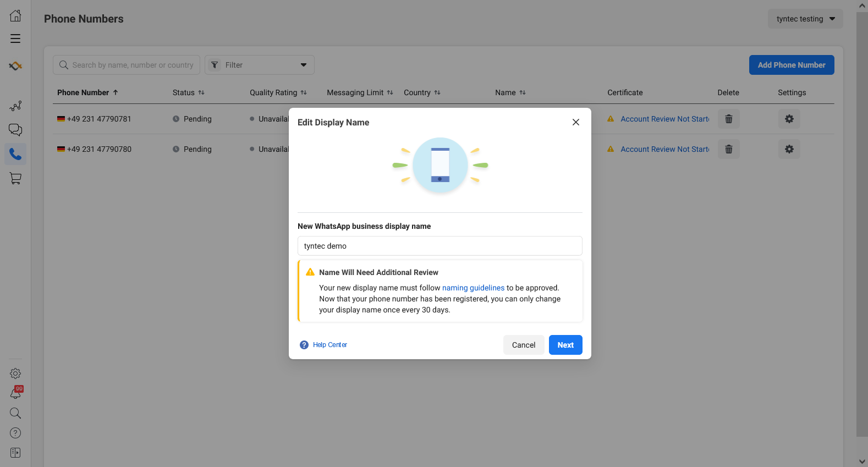Open Account Review link for +49 231 47790780

pyautogui.click(x=665, y=149)
